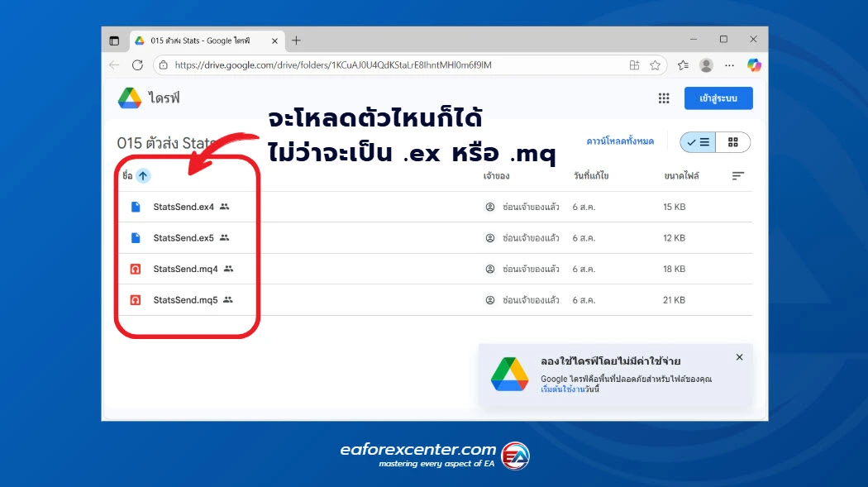Click shared people icon beside StatsSend.ex5

[224, 237]
